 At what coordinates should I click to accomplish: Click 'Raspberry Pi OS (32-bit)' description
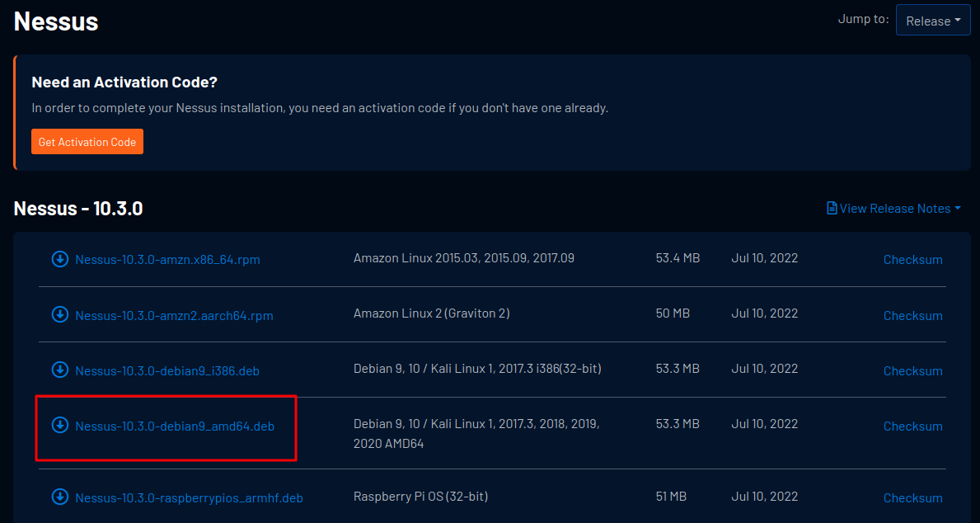(420, 497)
